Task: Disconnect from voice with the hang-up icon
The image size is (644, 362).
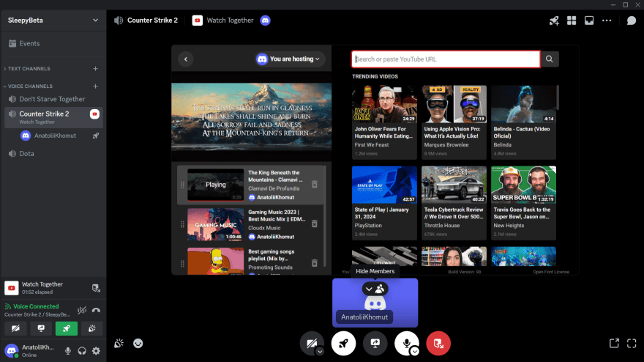Action: pos(97,310)
